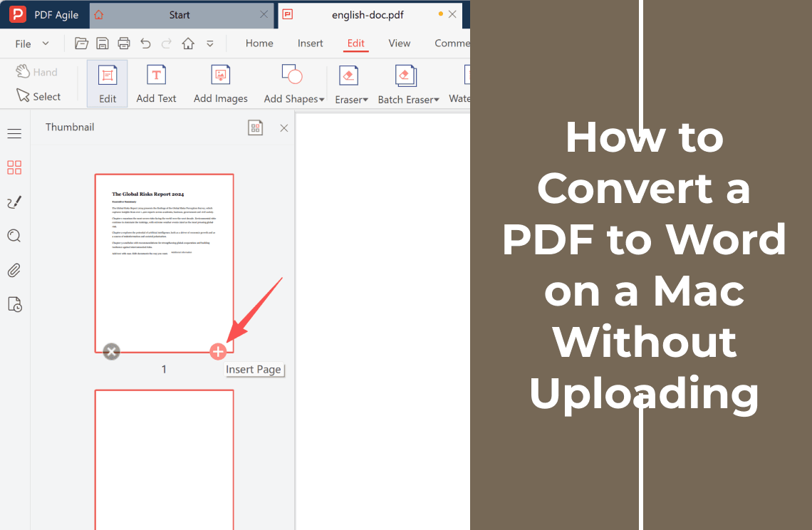The height and width of the screenshot is (530, 812).
Task: Click the Watermark tool
Action: pyautogui.click(x=459, y=84)
